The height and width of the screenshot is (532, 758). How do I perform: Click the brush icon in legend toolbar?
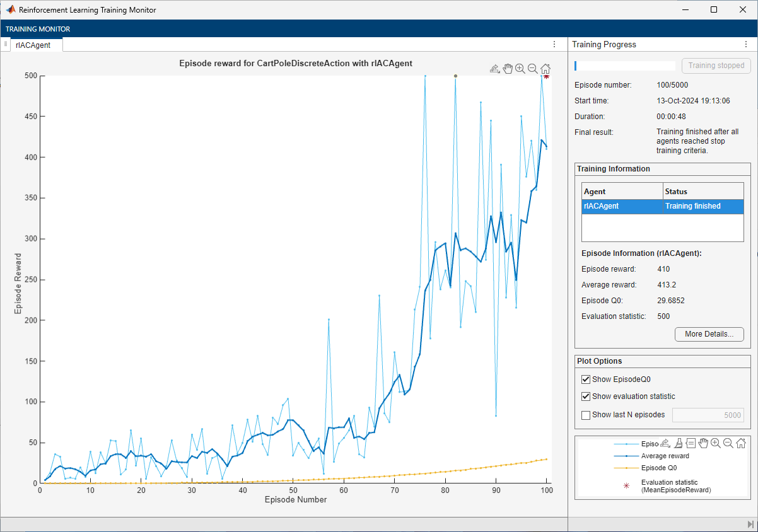coord(678,443)
